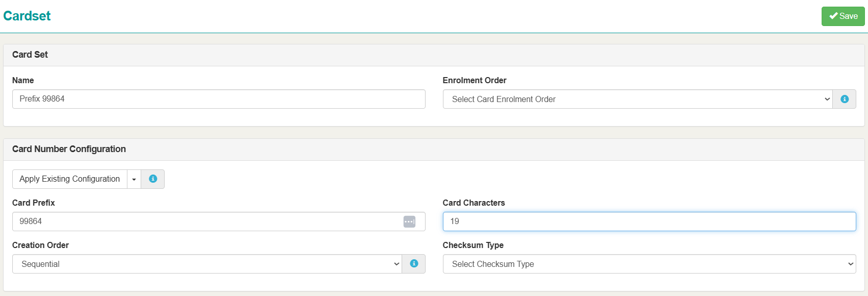868x296 pixels.
Task: Open the Creation Order Sequential dropdown
Action: (x=207, y=264)
